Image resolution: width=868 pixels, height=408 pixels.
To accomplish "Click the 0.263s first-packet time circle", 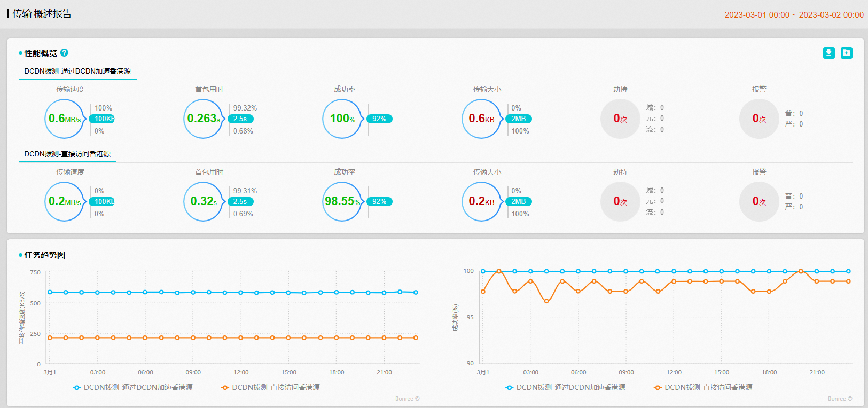I will (204, 119).
